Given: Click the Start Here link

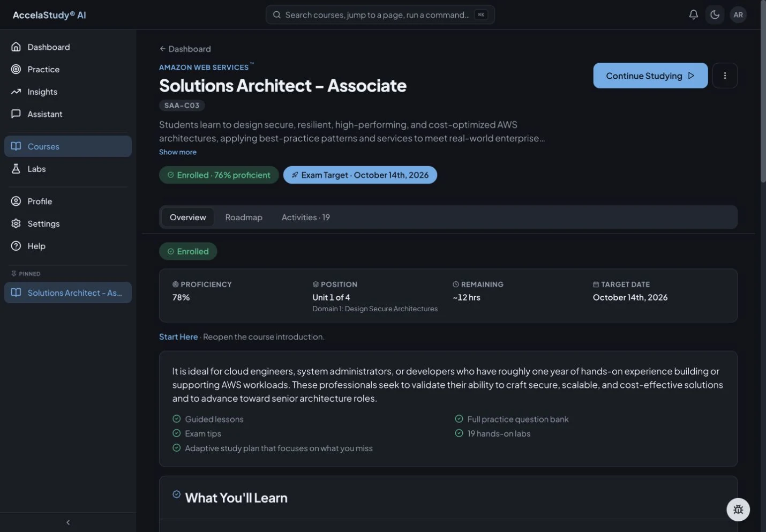Looking at the screenshot, I should 178,337.
